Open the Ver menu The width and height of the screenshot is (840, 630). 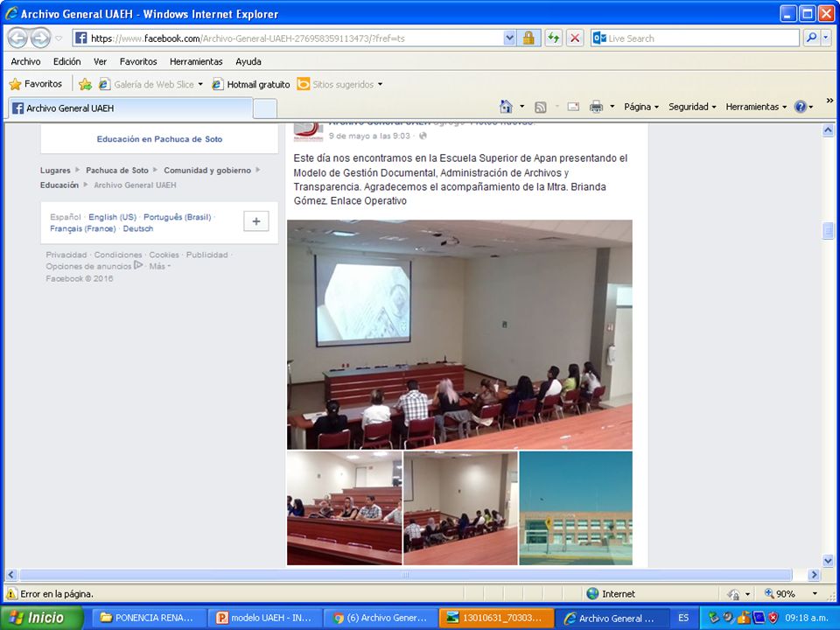click(100, 61)
